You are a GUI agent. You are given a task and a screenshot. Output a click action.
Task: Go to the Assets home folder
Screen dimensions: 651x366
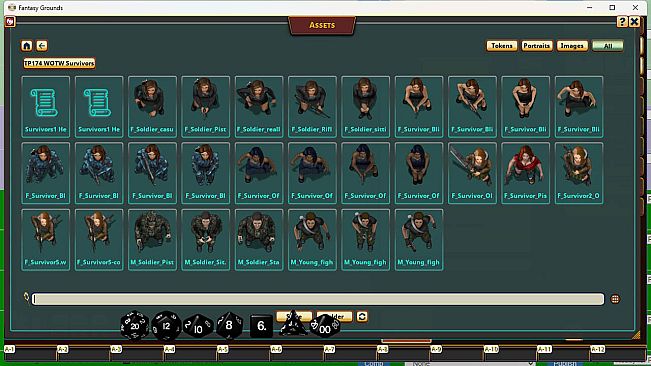pos(27,46)
